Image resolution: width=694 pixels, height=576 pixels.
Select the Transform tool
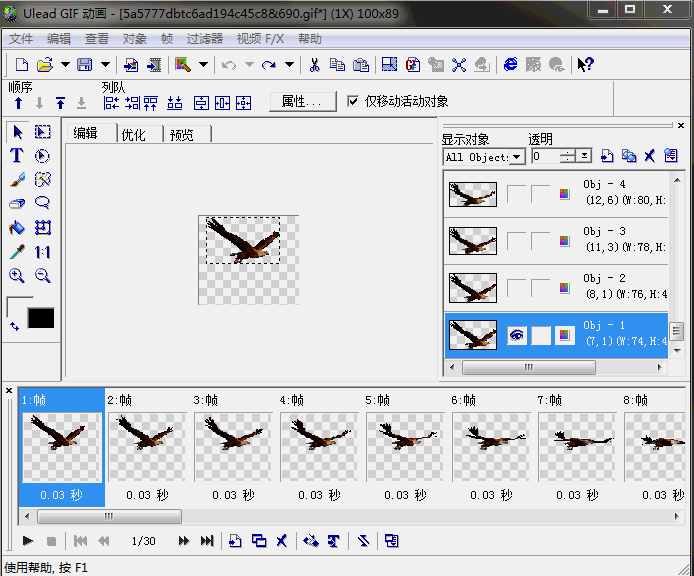coord(42,228)
